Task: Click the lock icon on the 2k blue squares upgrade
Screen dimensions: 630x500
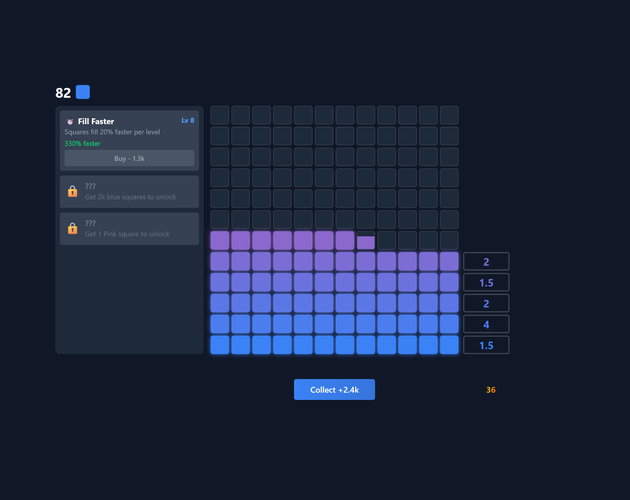Action: pos(72,191)
